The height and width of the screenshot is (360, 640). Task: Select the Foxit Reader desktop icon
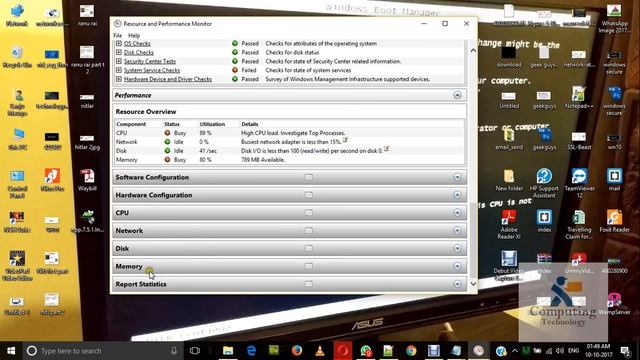tap(614, 221)
